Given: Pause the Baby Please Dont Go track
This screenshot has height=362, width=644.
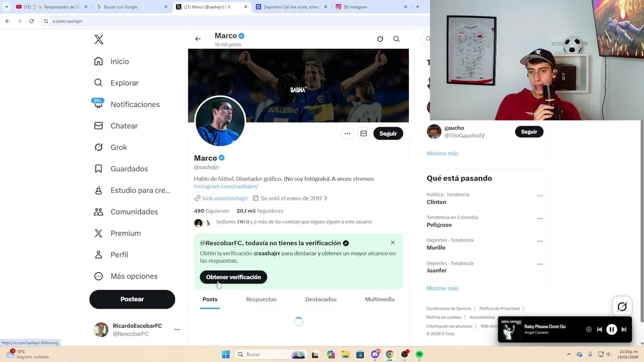Looking at the screenshot, I should pyautogui.click(x=611, y=330).
